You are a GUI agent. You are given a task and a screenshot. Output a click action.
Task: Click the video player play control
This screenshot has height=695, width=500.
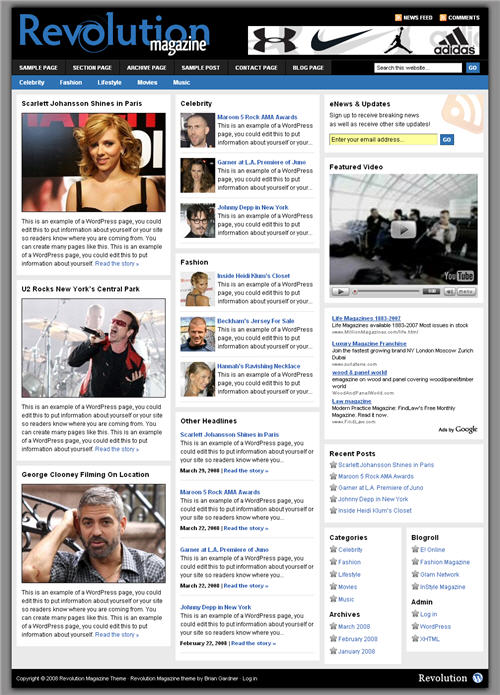[x=340, y=292]
